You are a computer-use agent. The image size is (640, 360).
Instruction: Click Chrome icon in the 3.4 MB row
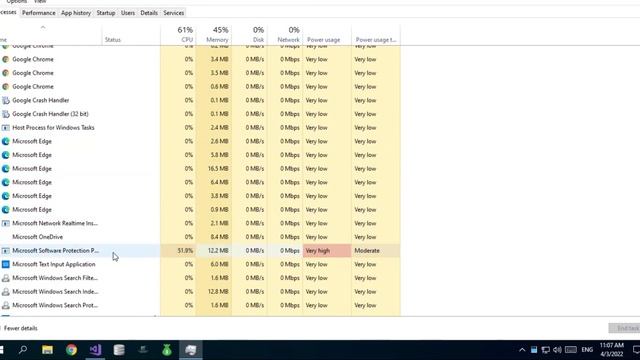(5, 59)
